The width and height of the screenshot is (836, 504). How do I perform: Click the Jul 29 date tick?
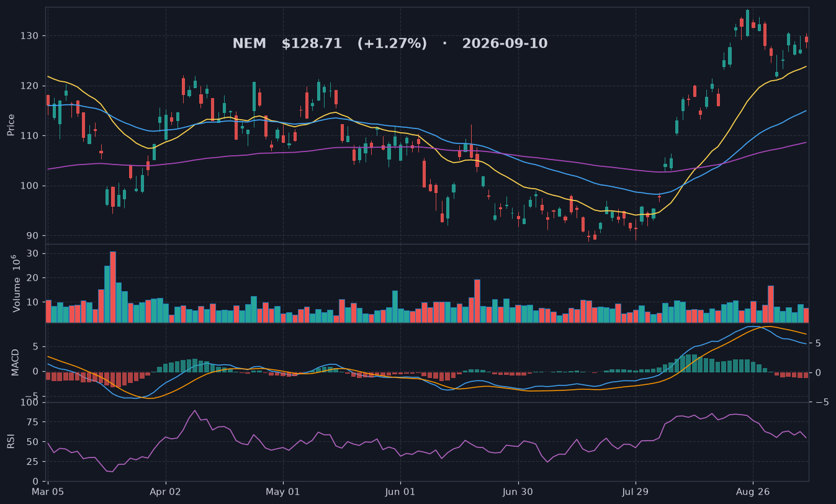coord(635,492)
